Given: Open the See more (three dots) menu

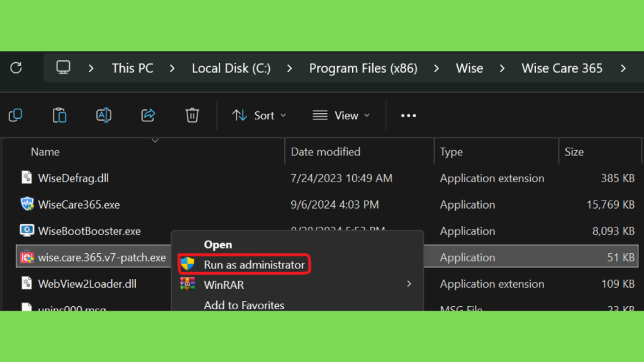Looking at the screenshot, I should [409, 116].
